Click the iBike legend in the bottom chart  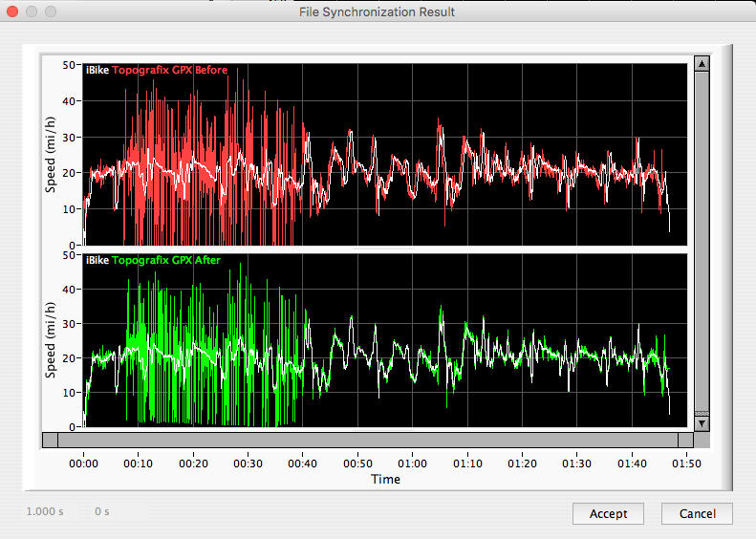[x=97, y=260]
